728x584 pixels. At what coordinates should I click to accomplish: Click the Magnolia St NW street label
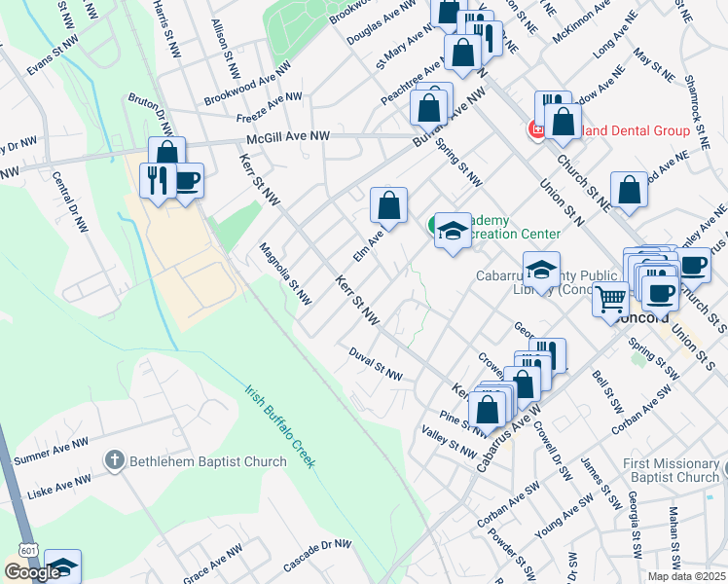click(285, 274)
